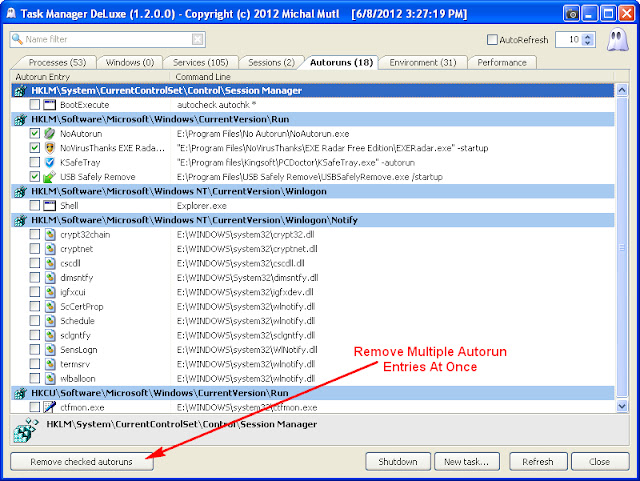The width and height of the screenshot is (640, 481).
Task: Click the Shell entry window icon
Action: pyautogui.click(x=49, y=205)
